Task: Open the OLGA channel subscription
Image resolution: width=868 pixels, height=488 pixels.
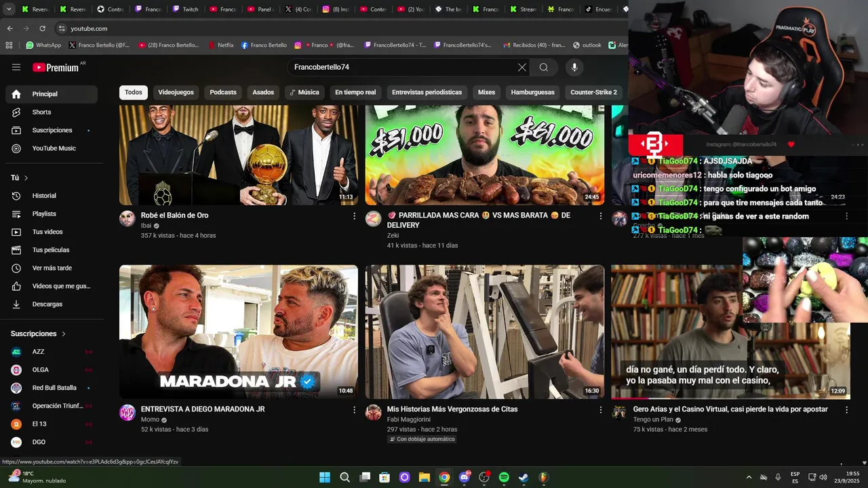Action: pos(52,369)
